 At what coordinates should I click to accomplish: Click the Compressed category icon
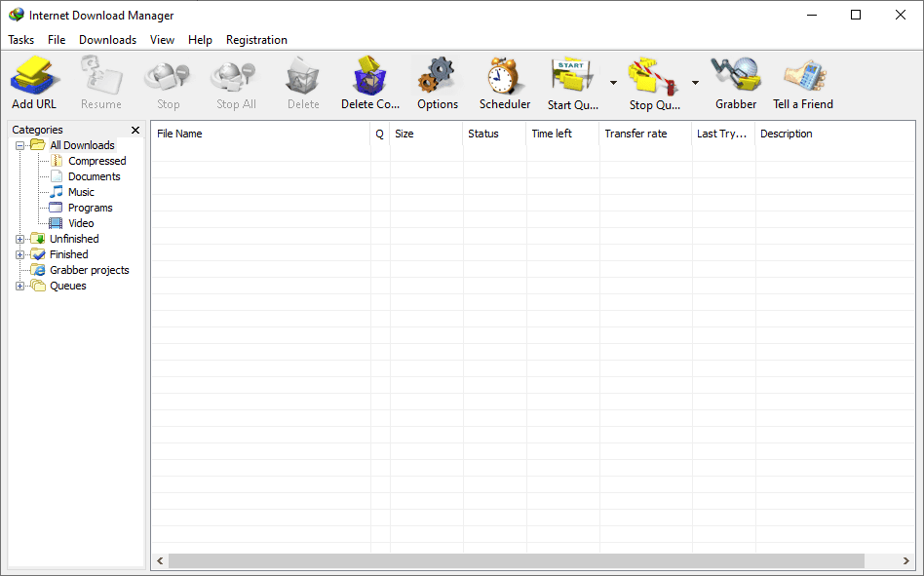(57, 161)
